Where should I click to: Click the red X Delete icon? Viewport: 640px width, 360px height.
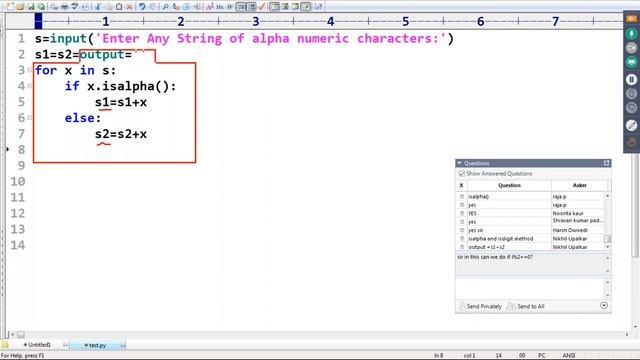click(129, 6)
